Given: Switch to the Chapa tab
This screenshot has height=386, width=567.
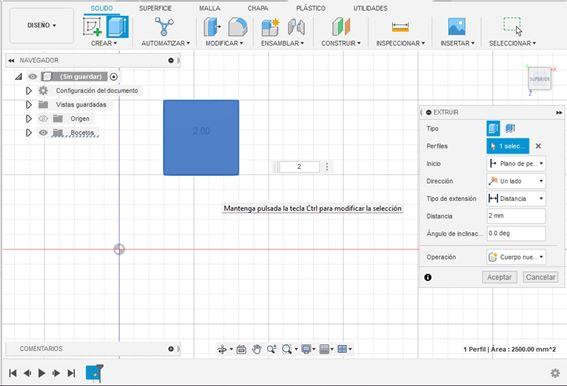Looking at the screenshot, I should click(x=258, y=8).
